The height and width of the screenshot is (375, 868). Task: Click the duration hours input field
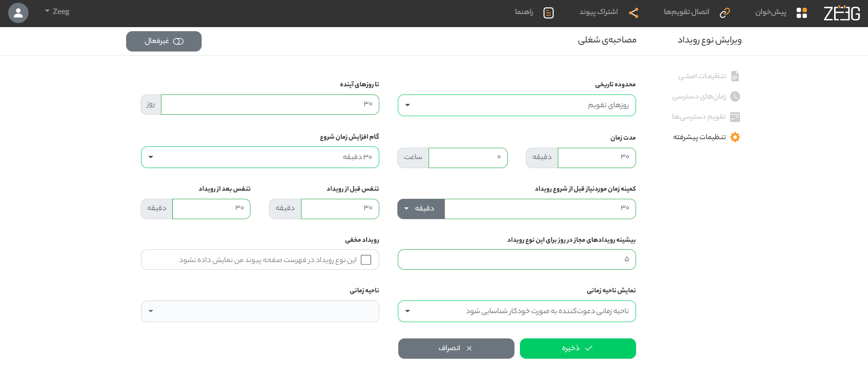[468, 158]
